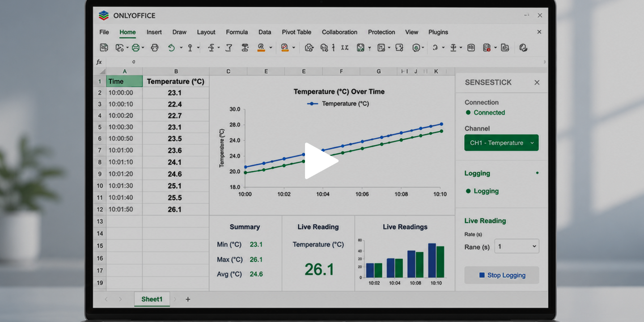Open the arrow beside the red-dot toolbar icon

(x=495, y=47)
